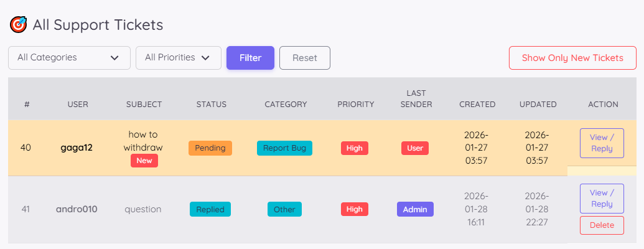Click the Pending status badge

pos(210,148)
